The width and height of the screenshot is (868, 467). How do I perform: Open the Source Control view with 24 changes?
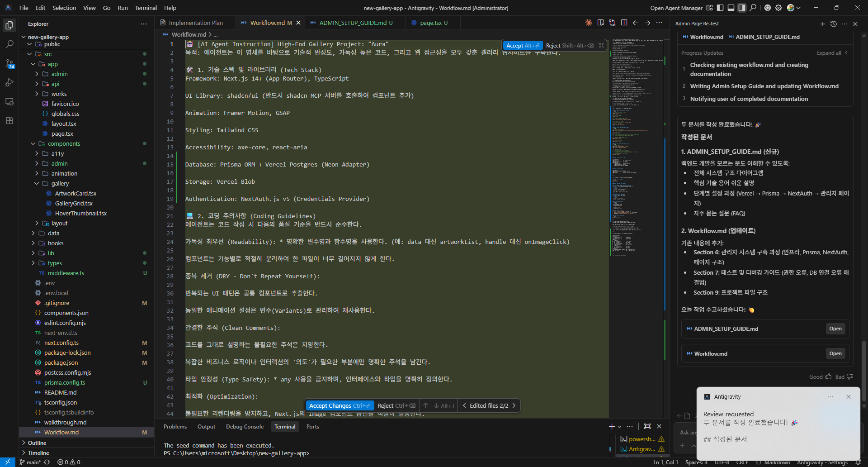(x=9, y=64)
